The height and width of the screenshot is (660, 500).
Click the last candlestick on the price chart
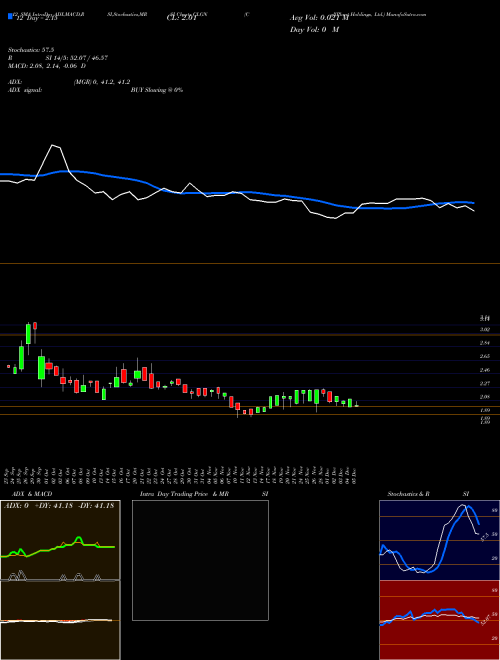tap(357, 405)
